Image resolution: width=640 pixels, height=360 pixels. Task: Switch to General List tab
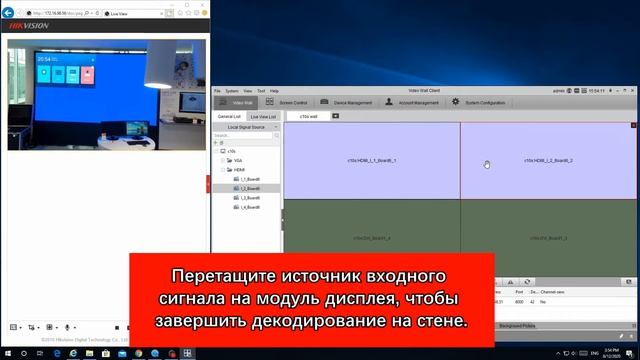[x=229, y=116]
